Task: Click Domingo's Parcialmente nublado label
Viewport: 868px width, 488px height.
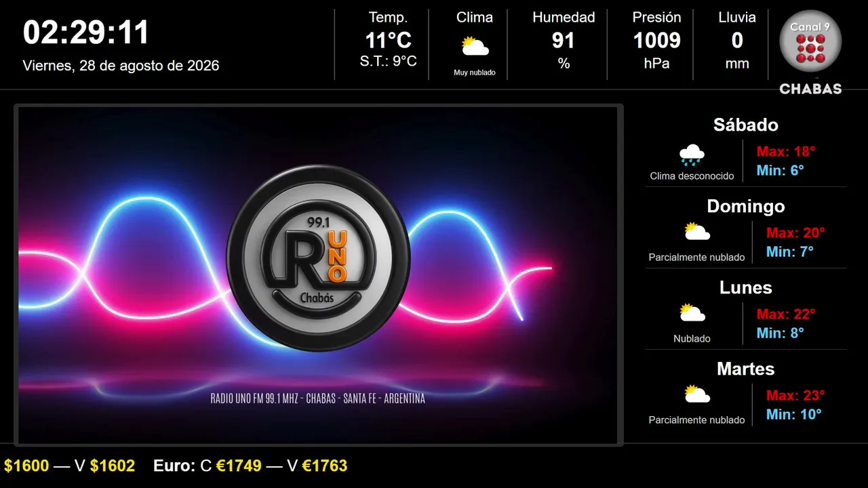Action: pos(696,258)
